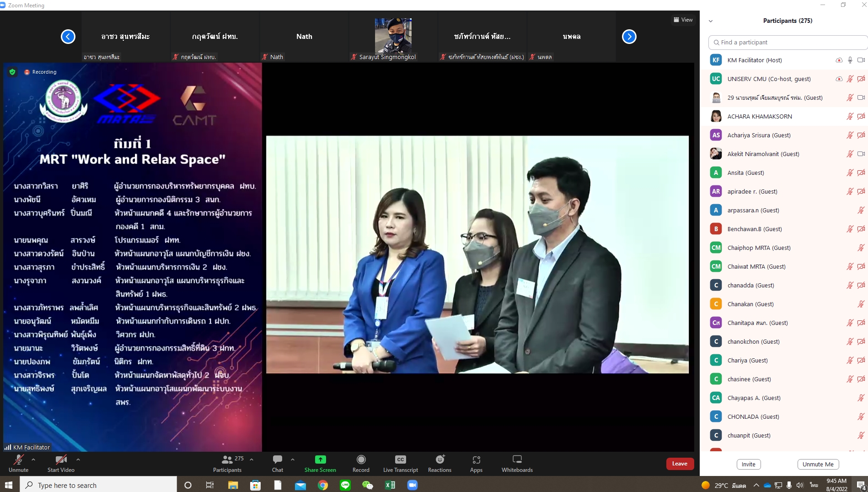Expand video options arrow beside Start Video
Viewport: 868px width, 492px height.
[x=78, y=459]
